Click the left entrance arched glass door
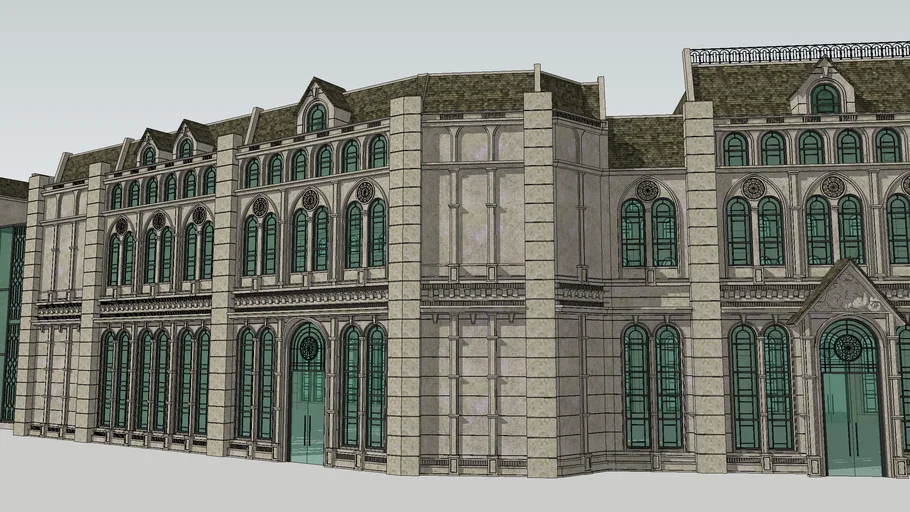Viewport: 910px width, 512px height. (308, 410)
